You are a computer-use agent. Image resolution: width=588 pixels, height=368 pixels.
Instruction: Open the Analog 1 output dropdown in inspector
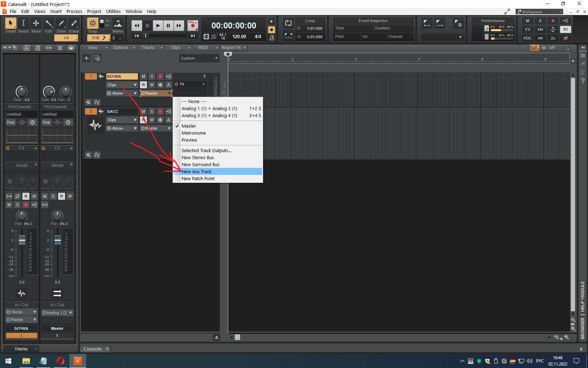[x=57, y=313]
